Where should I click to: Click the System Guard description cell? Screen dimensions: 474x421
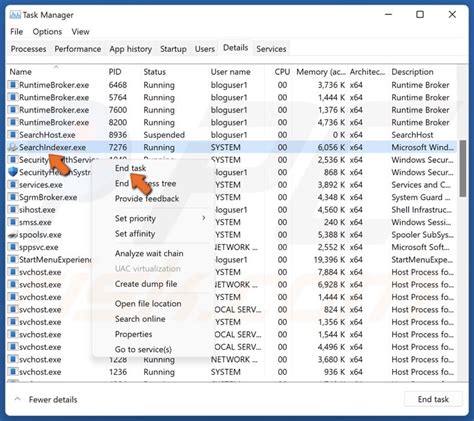421,197
